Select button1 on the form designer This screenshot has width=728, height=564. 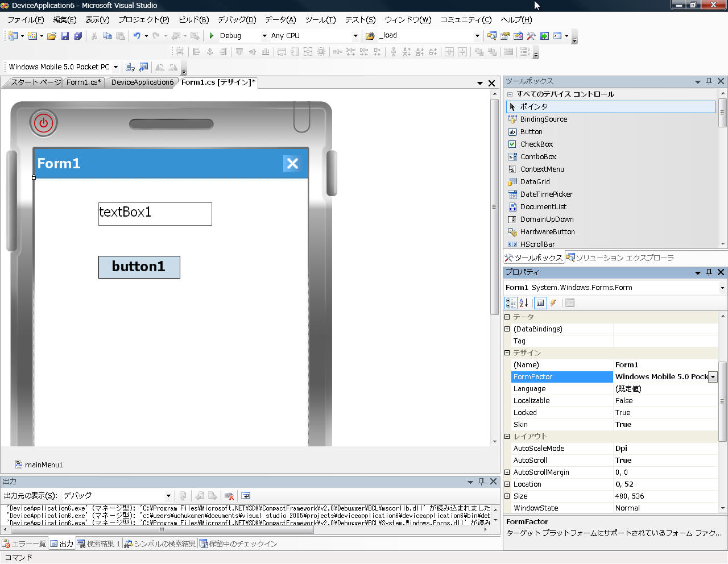139,267
